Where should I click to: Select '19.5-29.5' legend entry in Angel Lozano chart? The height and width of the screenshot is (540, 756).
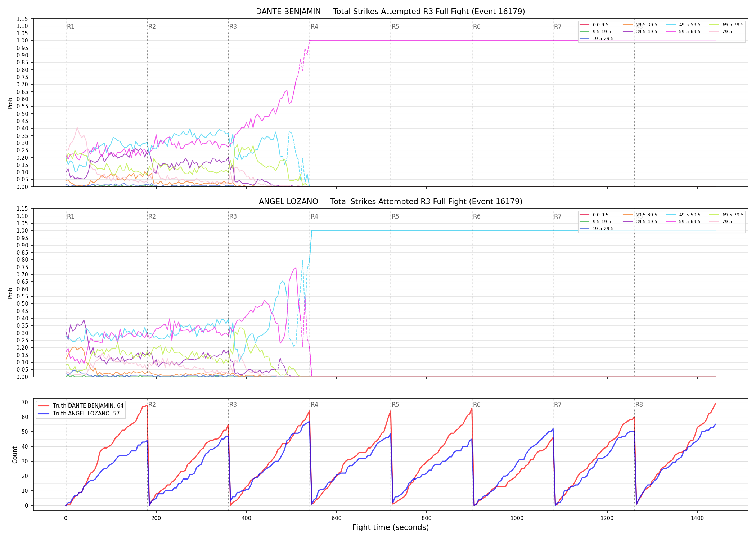point(597,229)
